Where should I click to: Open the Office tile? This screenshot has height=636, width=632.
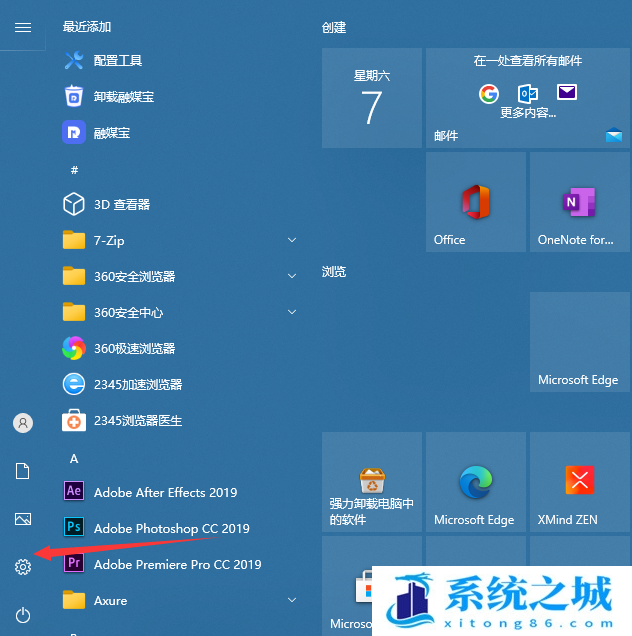click(x=475, y=202)
